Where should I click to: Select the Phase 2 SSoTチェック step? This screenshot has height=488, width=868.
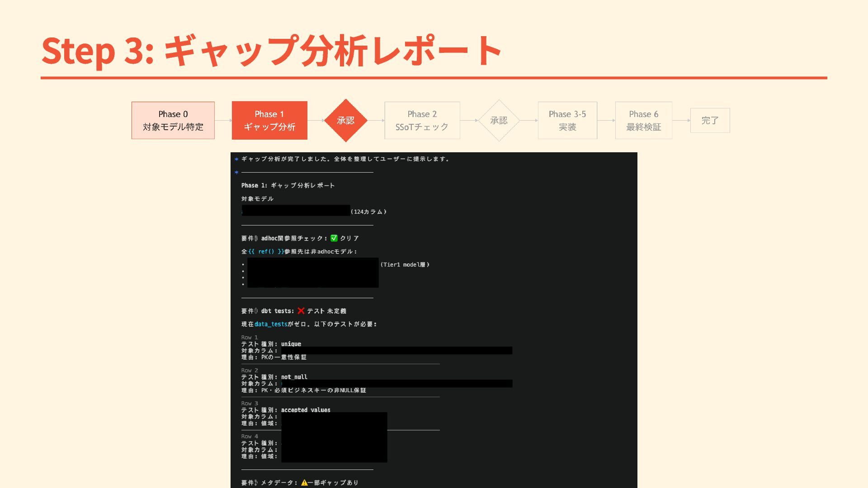click(x=422, y=120)
